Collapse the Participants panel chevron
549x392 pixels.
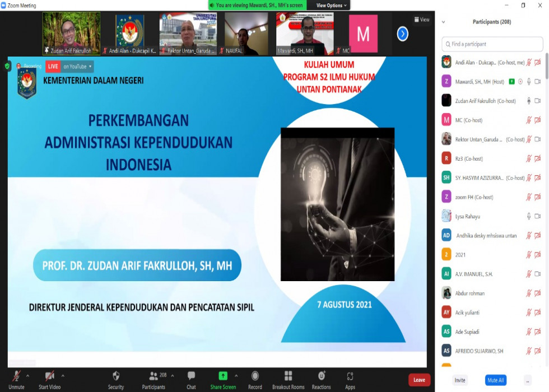point(444,22)
